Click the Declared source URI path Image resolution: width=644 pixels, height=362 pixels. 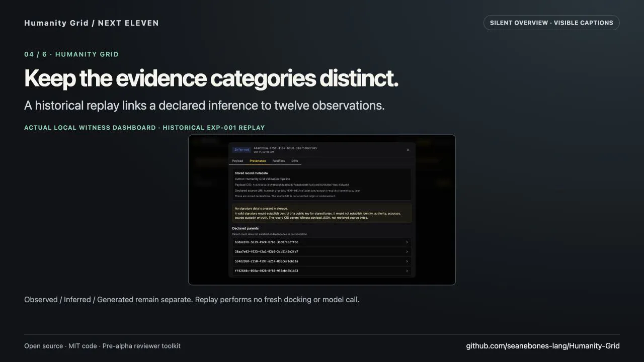pyautogui.click(x=312, y=191)
